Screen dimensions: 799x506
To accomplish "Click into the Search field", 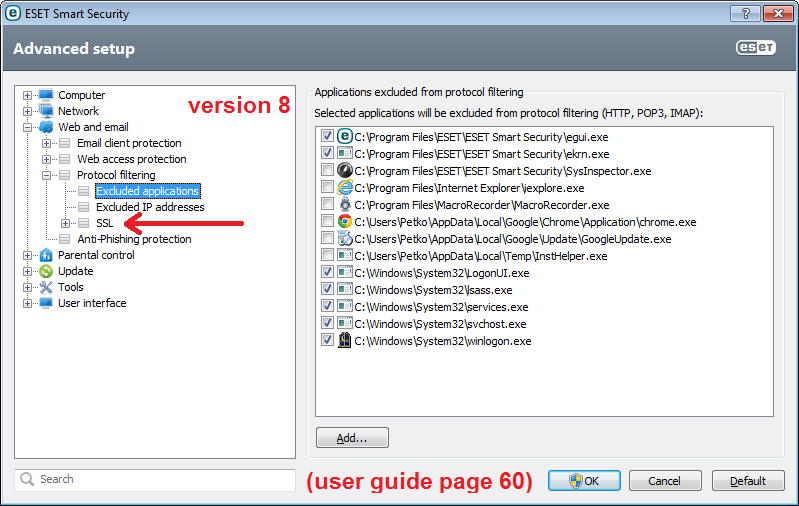I will pyautogui.click(x=155, y=480).
